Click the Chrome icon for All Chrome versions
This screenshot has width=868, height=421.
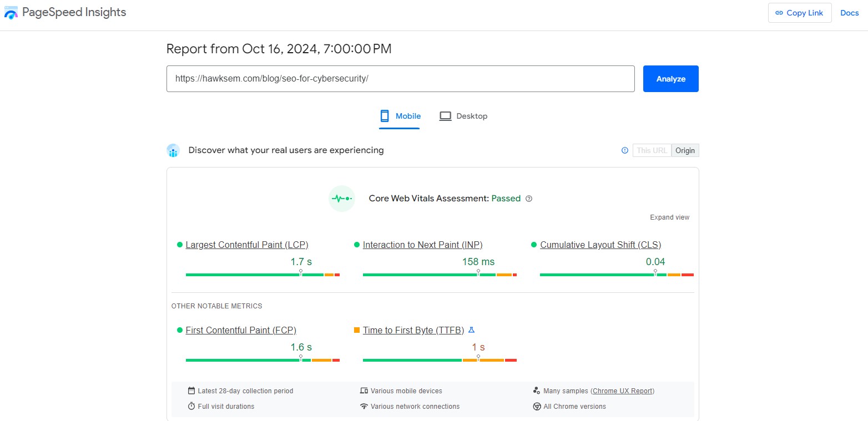[x=537, y=406]
